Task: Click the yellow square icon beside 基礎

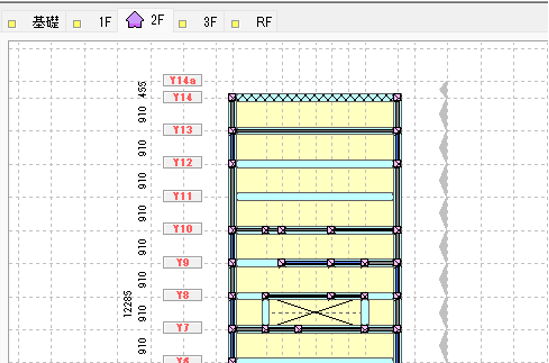Action: pyautogui.click(x=12, y=24)
